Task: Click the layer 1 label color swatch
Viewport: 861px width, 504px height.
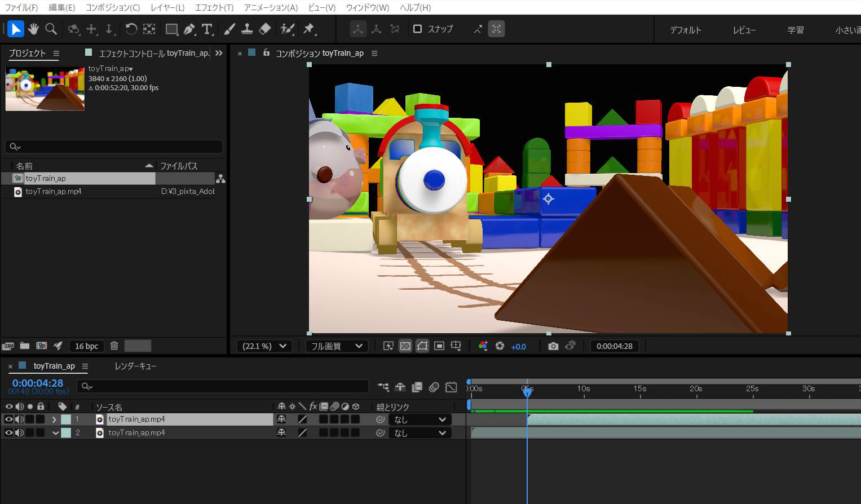Action: 66,419
